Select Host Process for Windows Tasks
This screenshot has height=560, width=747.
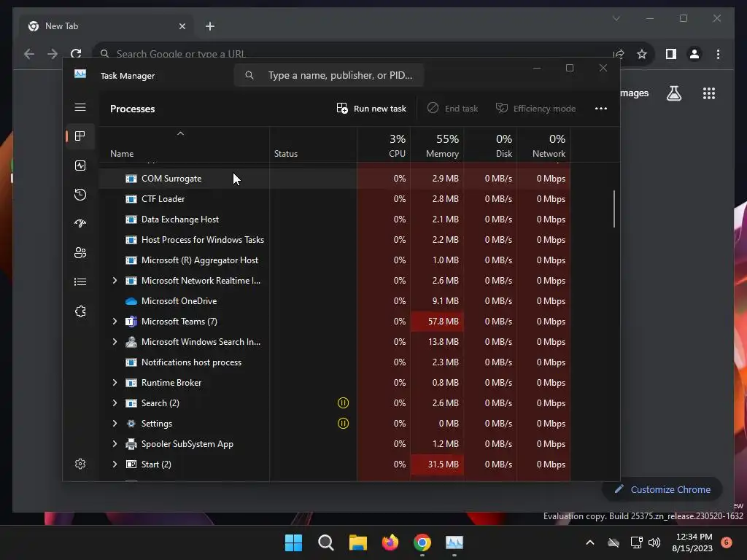(x=334, y=239)
